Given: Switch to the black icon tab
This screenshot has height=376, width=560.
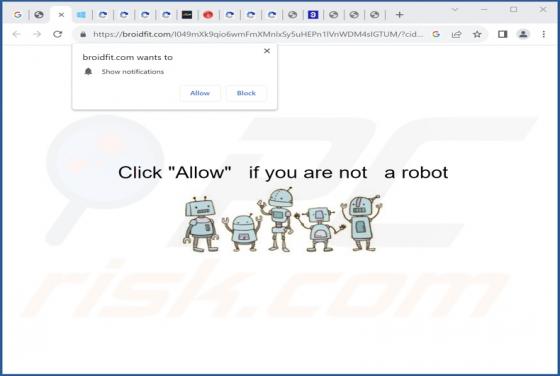Looking at the screenshot, I should coord(187,15).
